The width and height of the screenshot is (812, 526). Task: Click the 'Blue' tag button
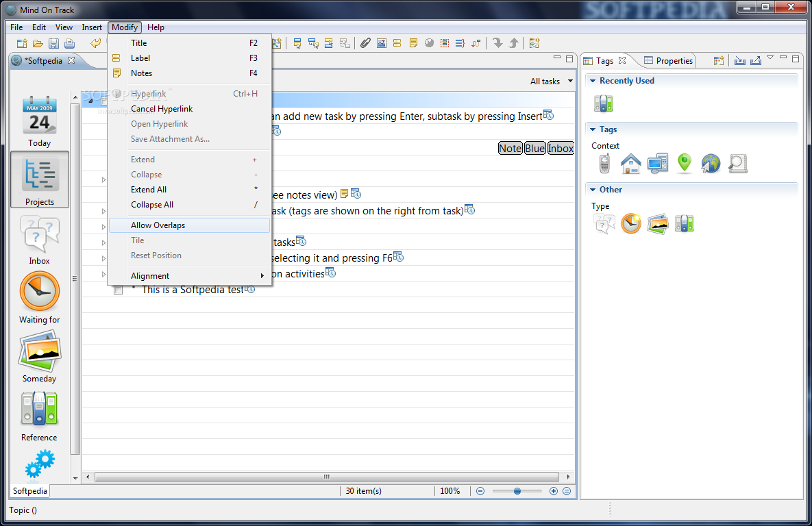click(535, 149)
